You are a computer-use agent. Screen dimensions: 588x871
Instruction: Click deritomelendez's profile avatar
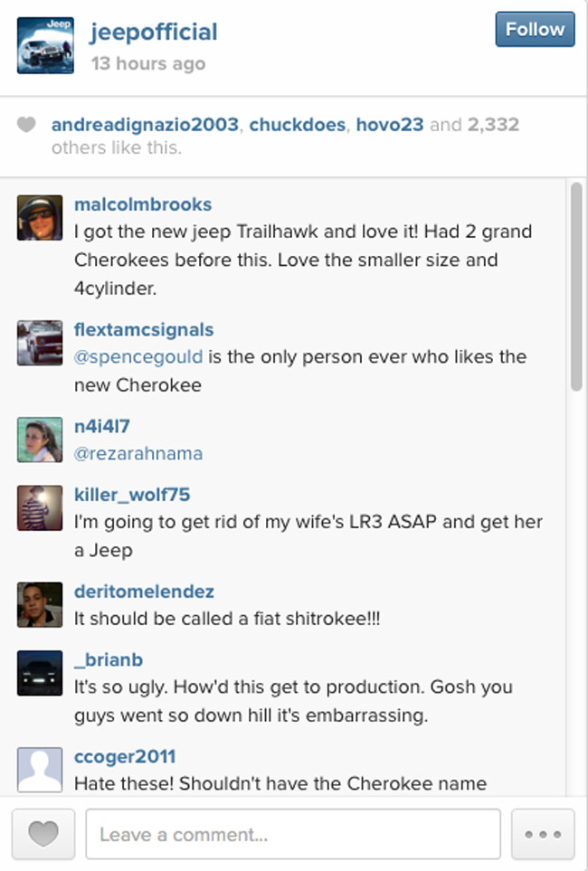pos(41,605)
